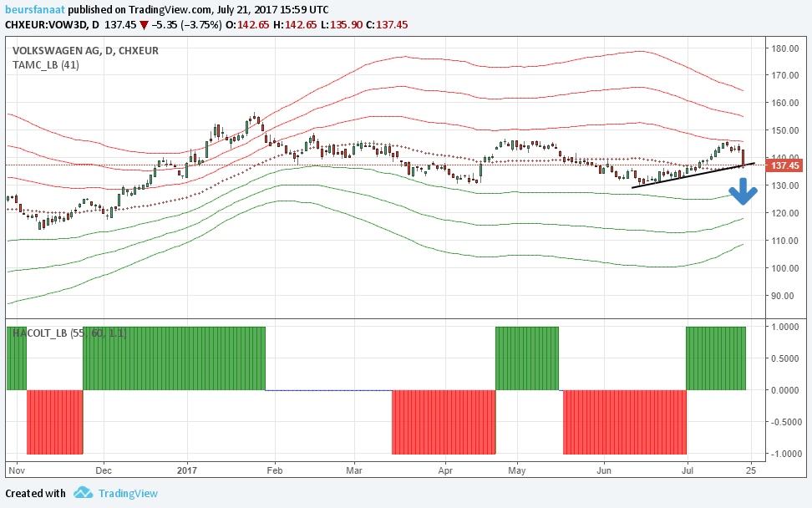This screenshot has width=812, height=508.
Task: Click the Nov date axis label
Action: point(17,470)
